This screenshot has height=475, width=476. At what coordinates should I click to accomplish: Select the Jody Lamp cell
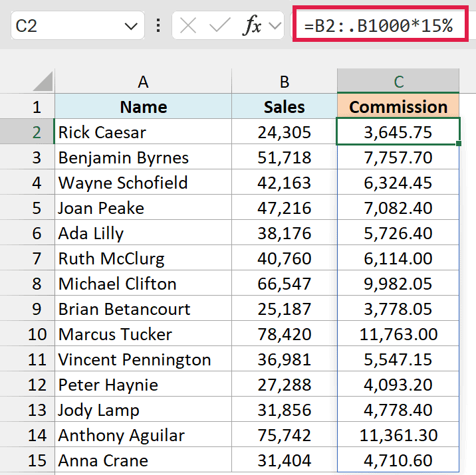click(144, 409)
